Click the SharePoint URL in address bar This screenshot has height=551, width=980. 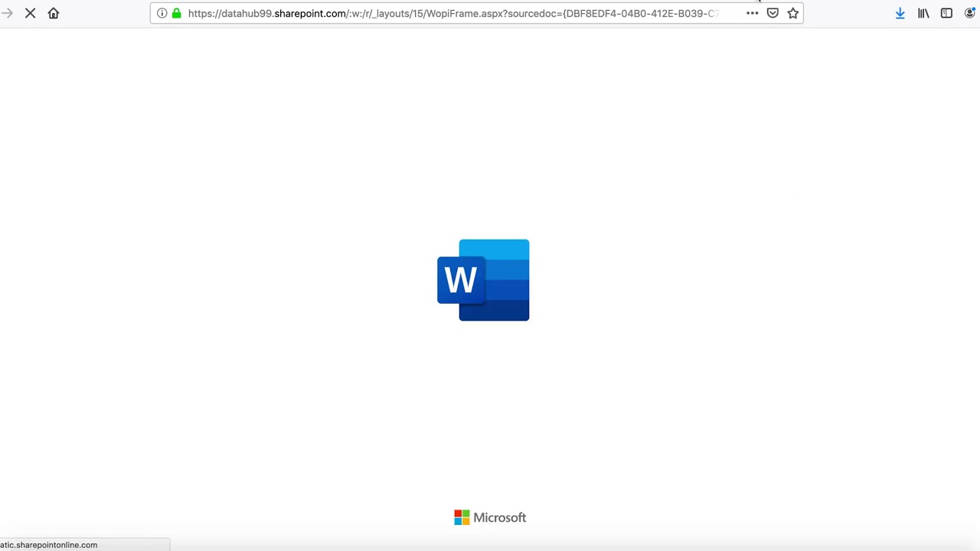(x=453, y=13)
